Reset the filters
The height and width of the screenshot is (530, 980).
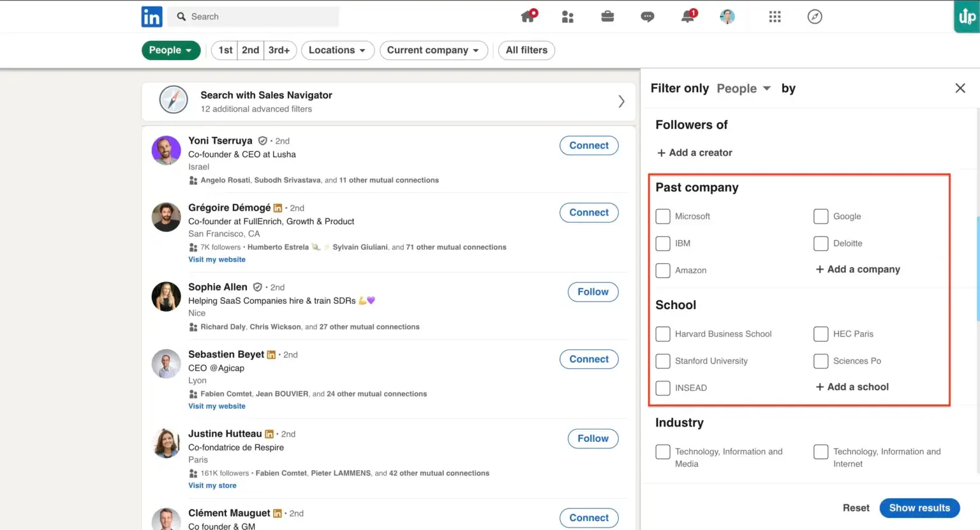click(x=856, y=508)
